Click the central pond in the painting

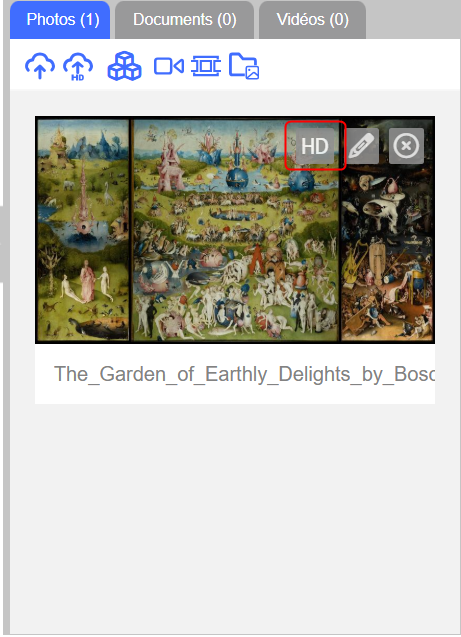[x=236, y=214]
